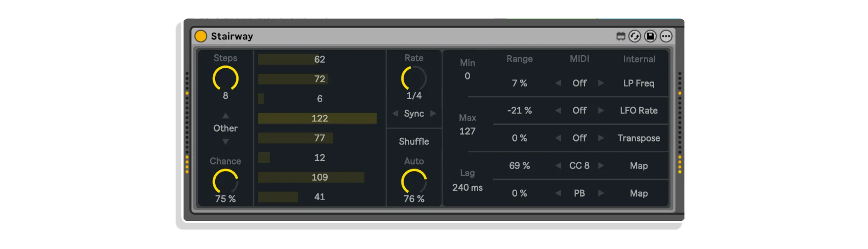The image size is (868, 249).
Task: Click the step bar with value 62
Action: pyautogui.click(x=319, y=59)
